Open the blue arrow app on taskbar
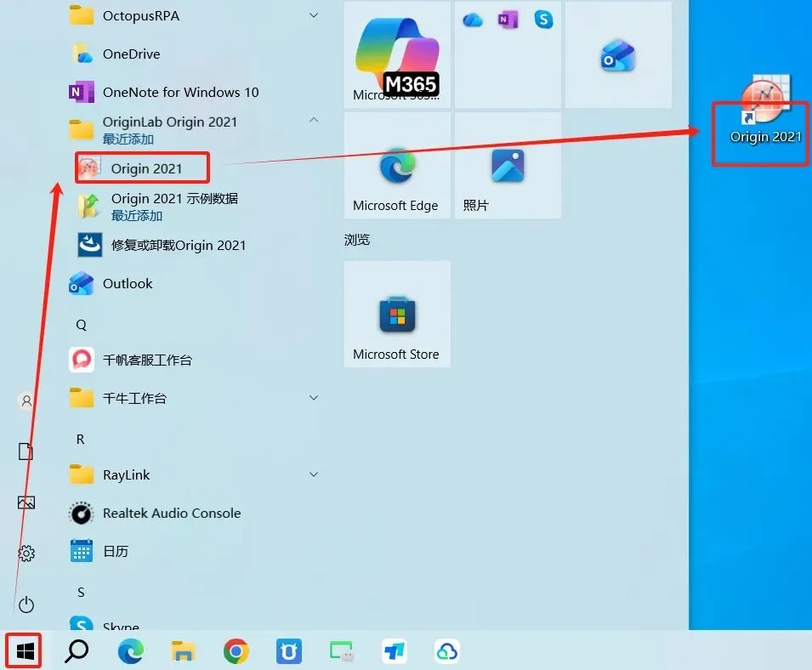Screen dimensions: 812x670 pyautogui.click(x=394, y=650)
